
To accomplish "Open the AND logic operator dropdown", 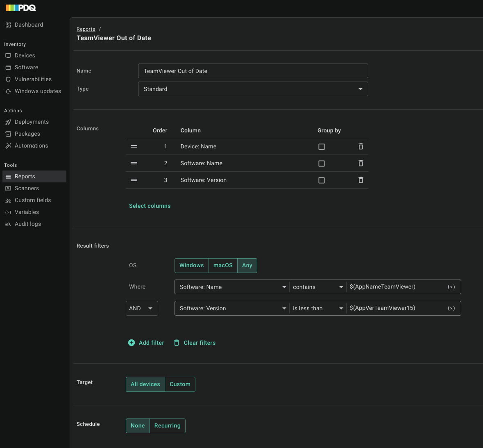I will [142, 308].
